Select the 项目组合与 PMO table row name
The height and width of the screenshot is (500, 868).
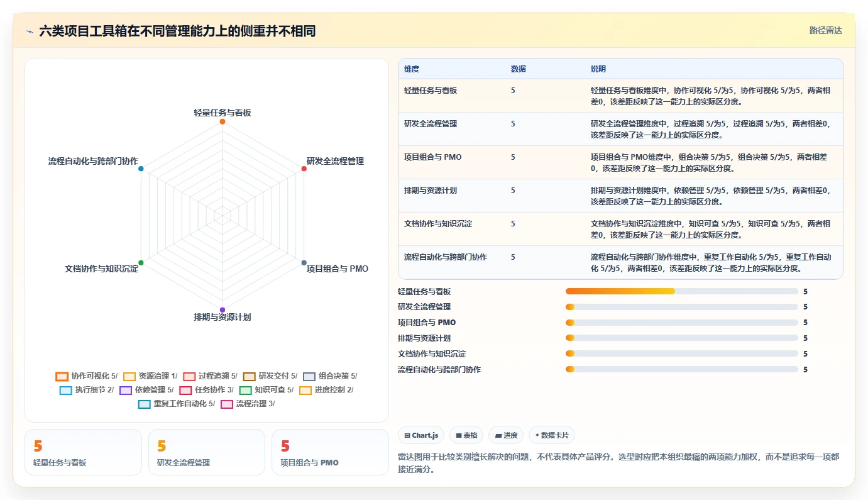click(432, 157)
